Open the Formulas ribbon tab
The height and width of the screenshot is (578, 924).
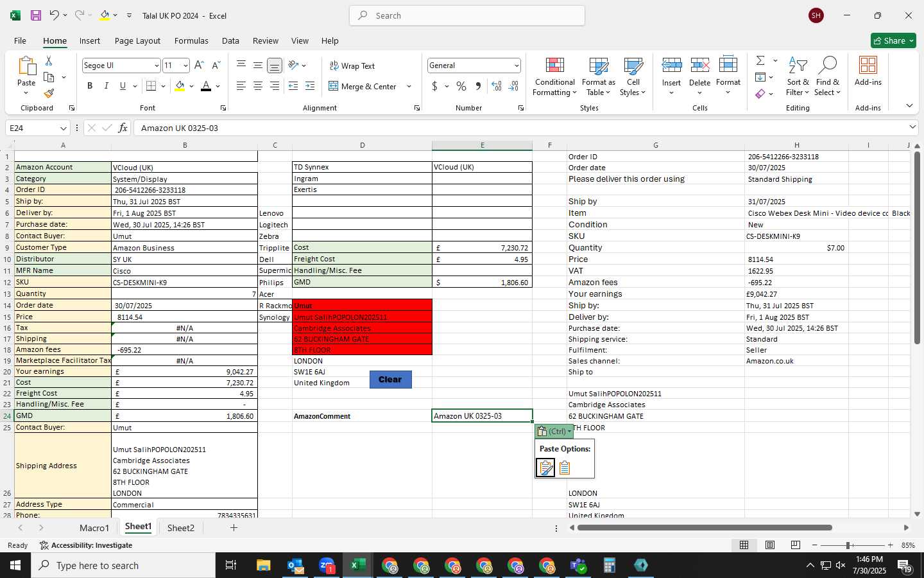coord(191,40)
